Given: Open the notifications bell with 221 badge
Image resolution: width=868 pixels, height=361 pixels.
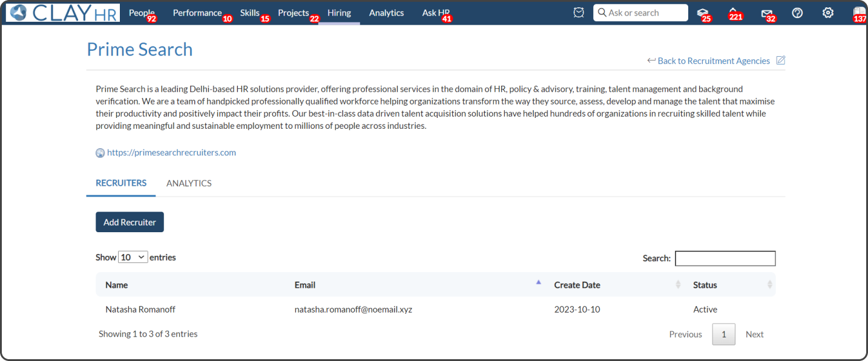Looking at the screenshot, I should [x=733, y=13].
